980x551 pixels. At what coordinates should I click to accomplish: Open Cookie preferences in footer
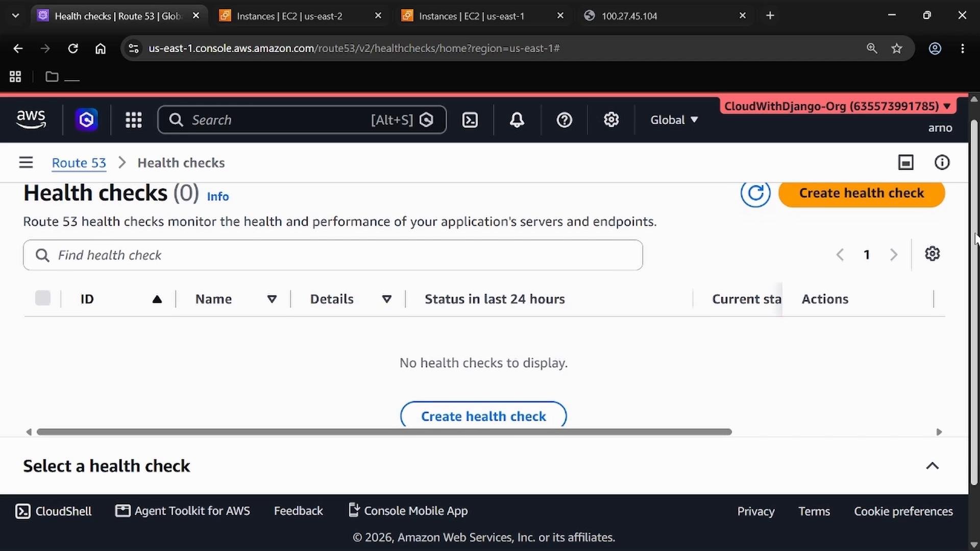point(903,511)
